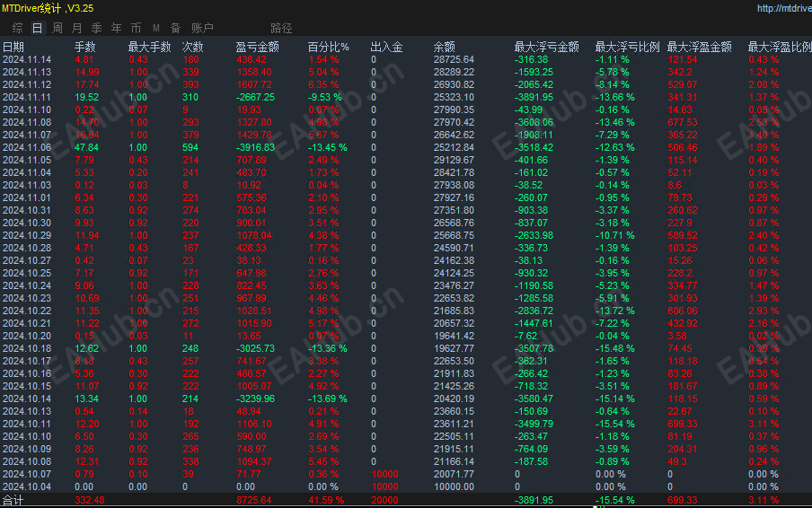Click lots value 47.84
Viewport: 812px width, 508px height.
coord(86,147)
